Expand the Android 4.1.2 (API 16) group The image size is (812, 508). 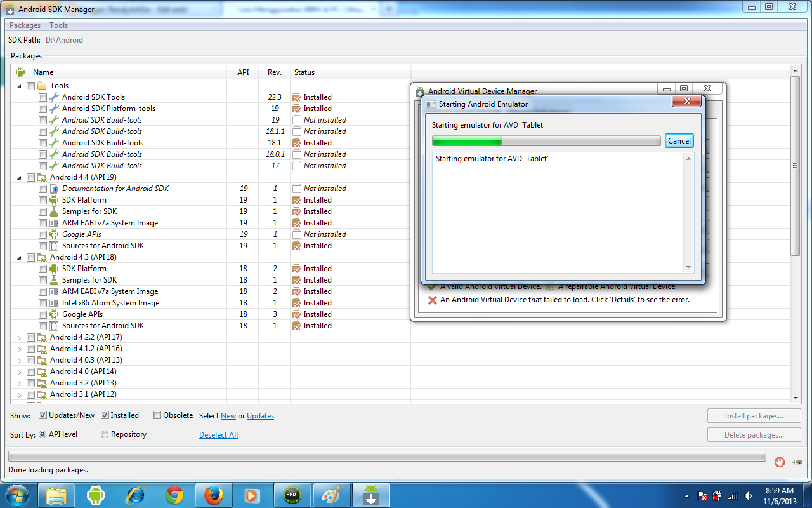click(19, 349)
